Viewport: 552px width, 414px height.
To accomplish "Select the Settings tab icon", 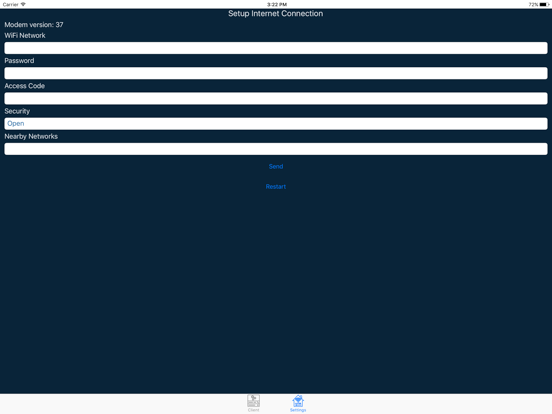I will [x=298, y=403].
